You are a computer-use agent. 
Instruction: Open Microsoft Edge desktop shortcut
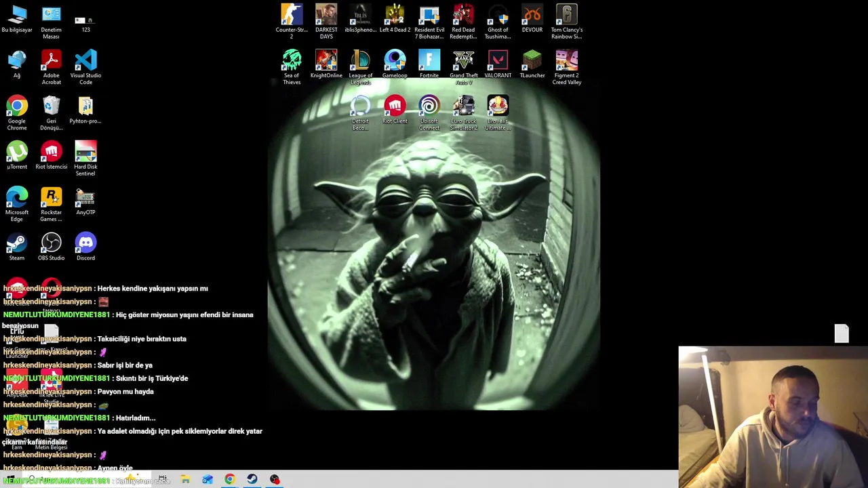pos(17,205)
